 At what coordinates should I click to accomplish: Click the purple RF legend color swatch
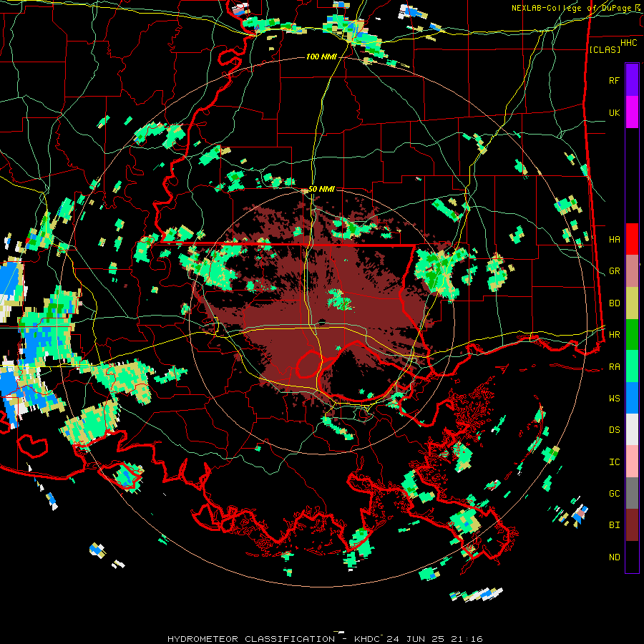click(x=632, y=80)
